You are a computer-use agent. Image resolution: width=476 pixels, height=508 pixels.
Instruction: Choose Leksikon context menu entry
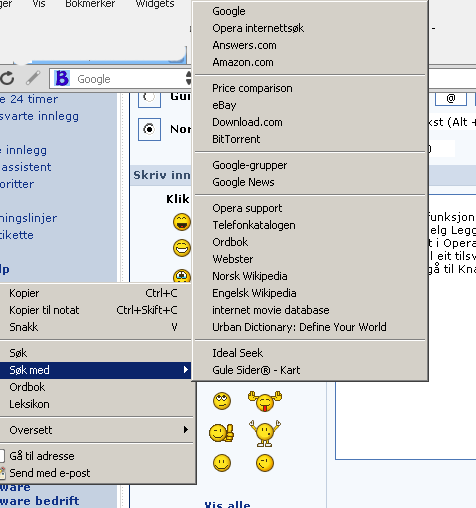coord(95,404)
